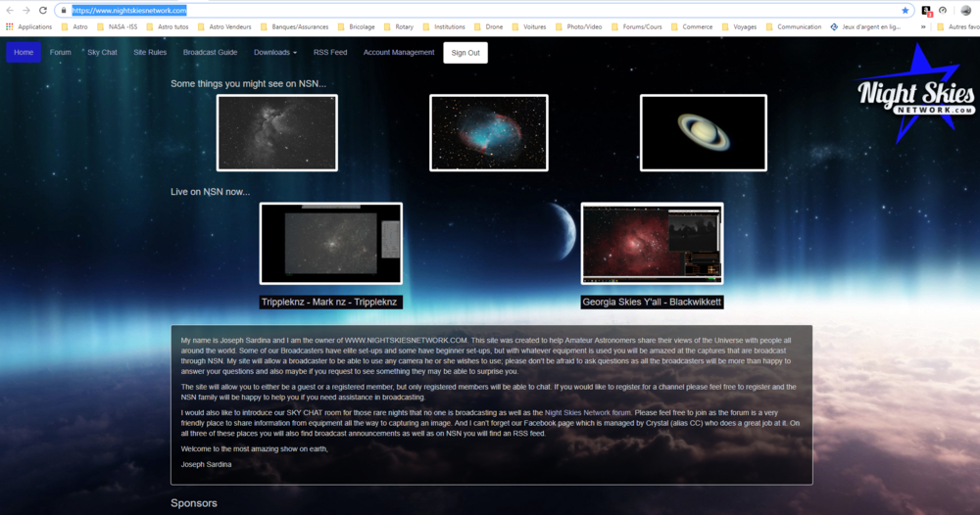Screen dimensions: 980x515
Task: Click the 'Sponsors' heading
Action: [x=194, y=503]
